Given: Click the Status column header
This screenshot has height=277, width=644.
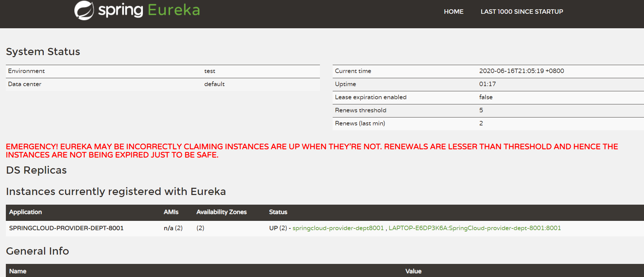Looking at the screenshot, I should (x=278, y=212).
